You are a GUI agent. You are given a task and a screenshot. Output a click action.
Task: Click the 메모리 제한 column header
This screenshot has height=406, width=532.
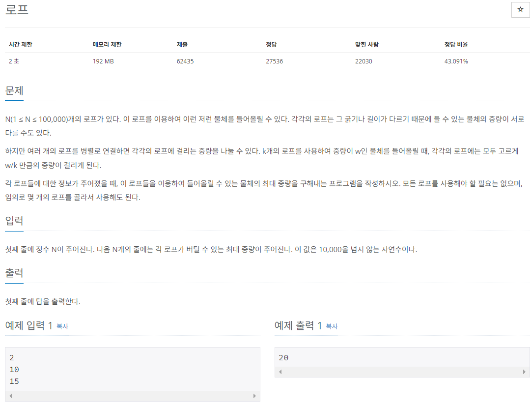[x=107, y=44]
